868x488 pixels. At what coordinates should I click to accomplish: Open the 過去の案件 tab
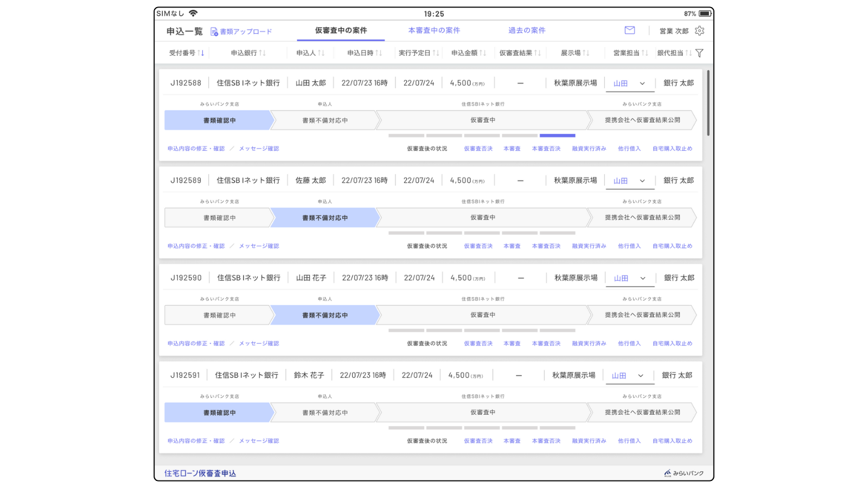click(526, 30)
